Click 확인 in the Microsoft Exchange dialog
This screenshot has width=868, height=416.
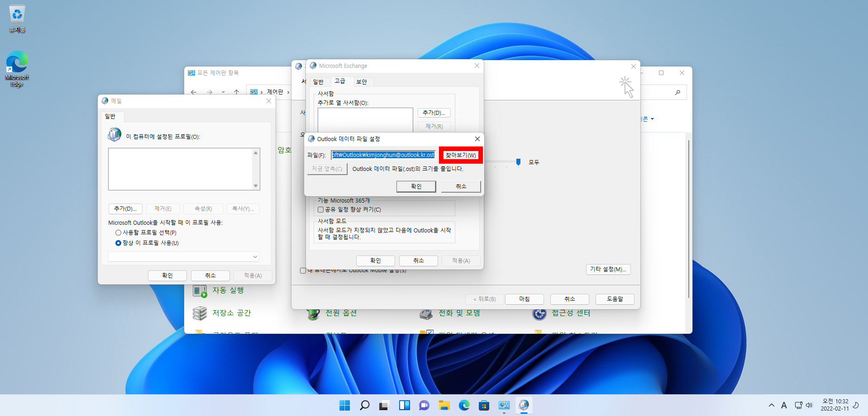point(376,261)
